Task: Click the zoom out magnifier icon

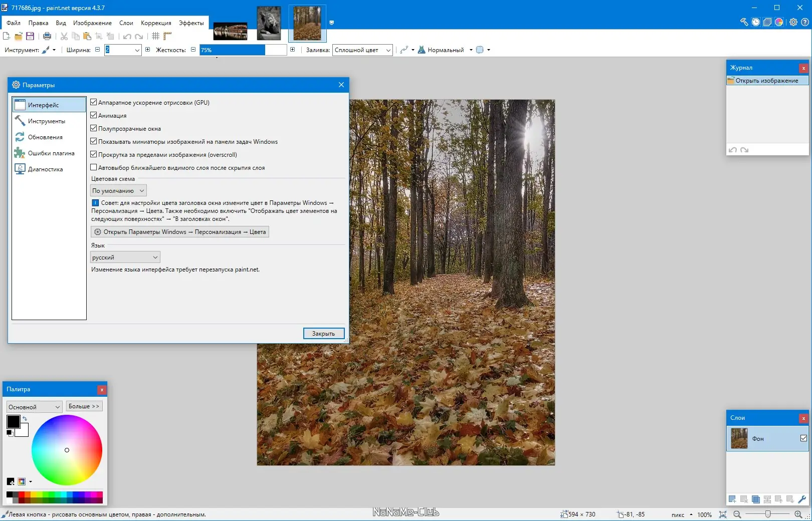Action: coord(737,514)
